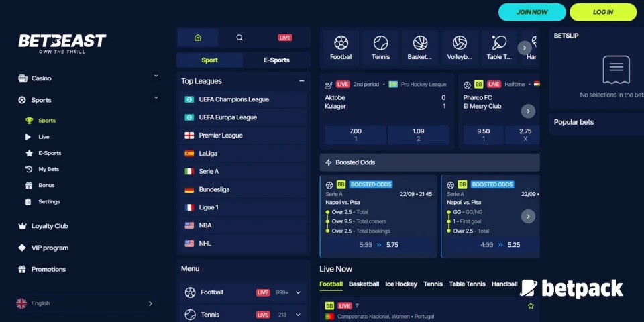Switch to Ice Hockey live tab

pos(401,284)
